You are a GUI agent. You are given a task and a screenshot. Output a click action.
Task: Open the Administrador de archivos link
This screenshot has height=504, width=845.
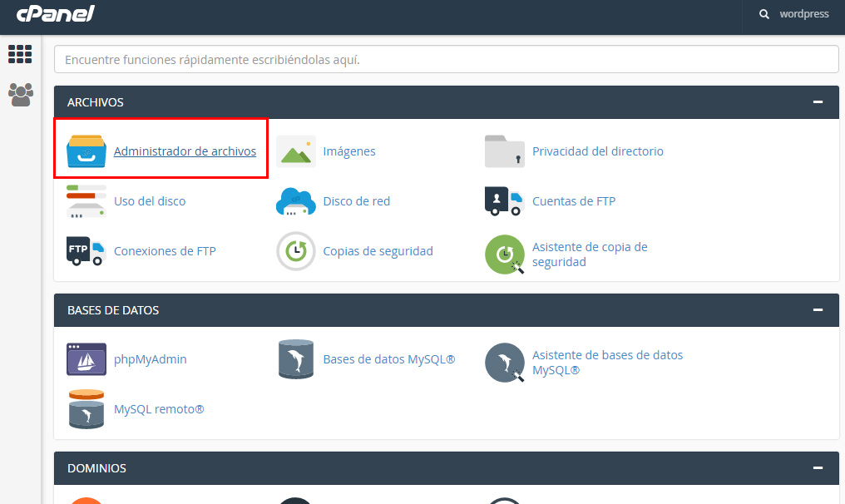coord(185,151)
